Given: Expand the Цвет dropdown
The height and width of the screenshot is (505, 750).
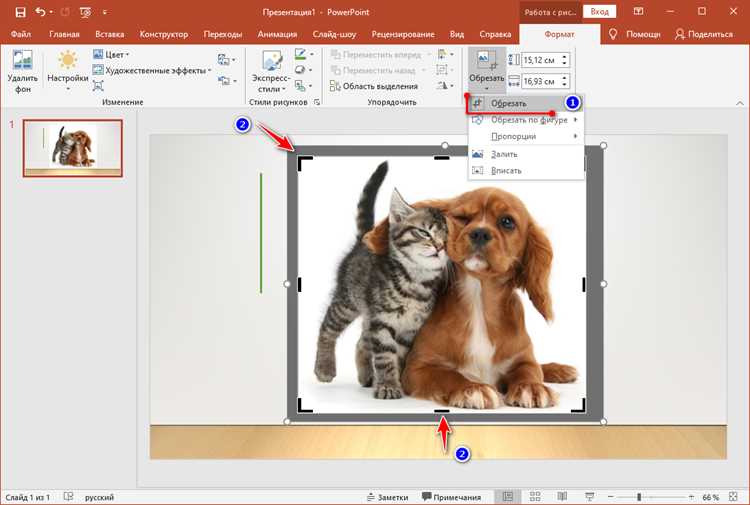Looking at the screenshot, I should click(x=111, y=55).
